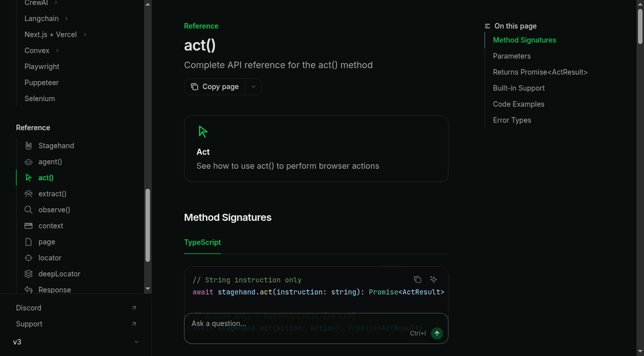Open the Stagehand reference page
Viewport: 644px width, 356px height.
coord(56,146)
